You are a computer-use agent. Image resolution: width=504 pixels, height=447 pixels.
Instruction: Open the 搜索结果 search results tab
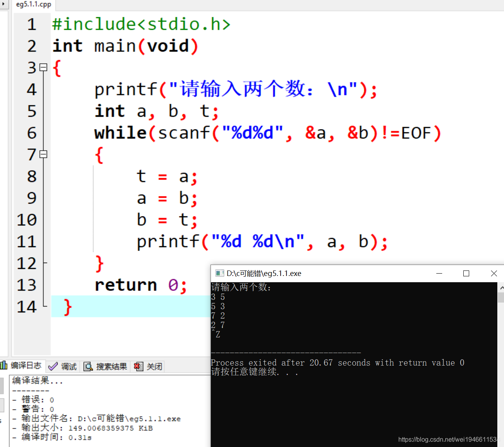(x=106, y=367)
